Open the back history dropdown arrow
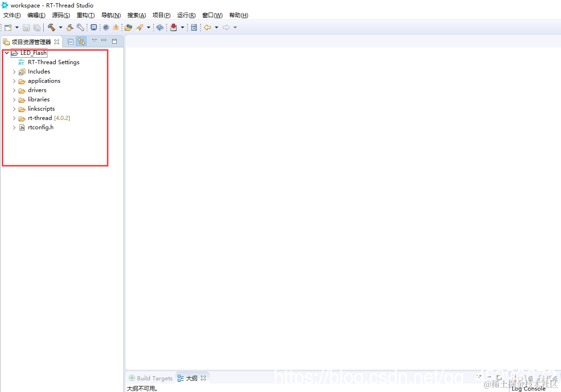This screenshot has width=561, height=392. pyautogui.click(x=216, y=28)
